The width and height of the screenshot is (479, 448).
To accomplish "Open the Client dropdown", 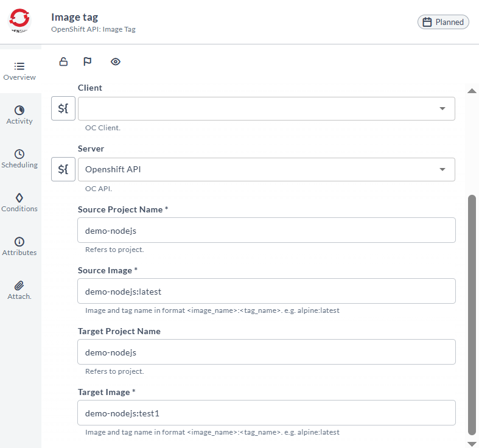I will (x=267, y=108).
